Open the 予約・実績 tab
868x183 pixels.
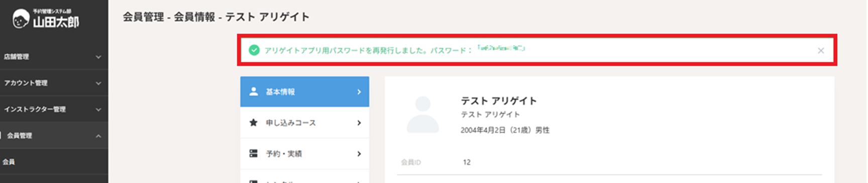point(304,153)
